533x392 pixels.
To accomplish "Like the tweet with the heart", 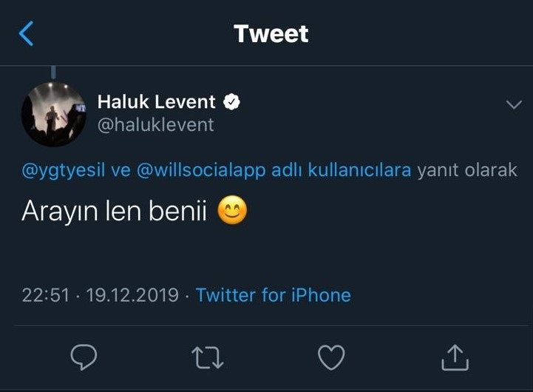I will point(330,358).
